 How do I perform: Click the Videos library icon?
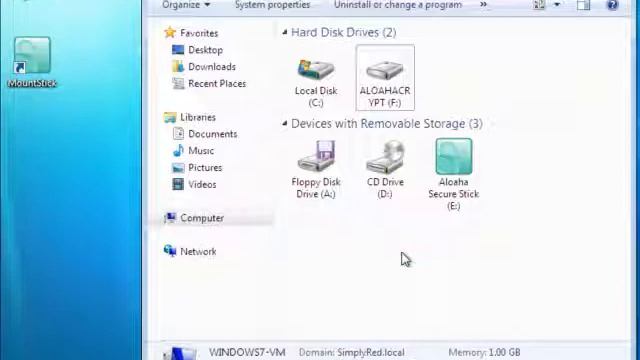point(178,184)
